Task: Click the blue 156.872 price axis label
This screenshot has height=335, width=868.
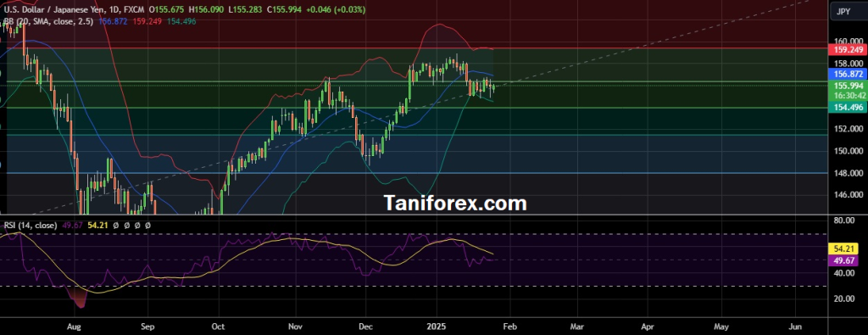Action: click(847, 74)
